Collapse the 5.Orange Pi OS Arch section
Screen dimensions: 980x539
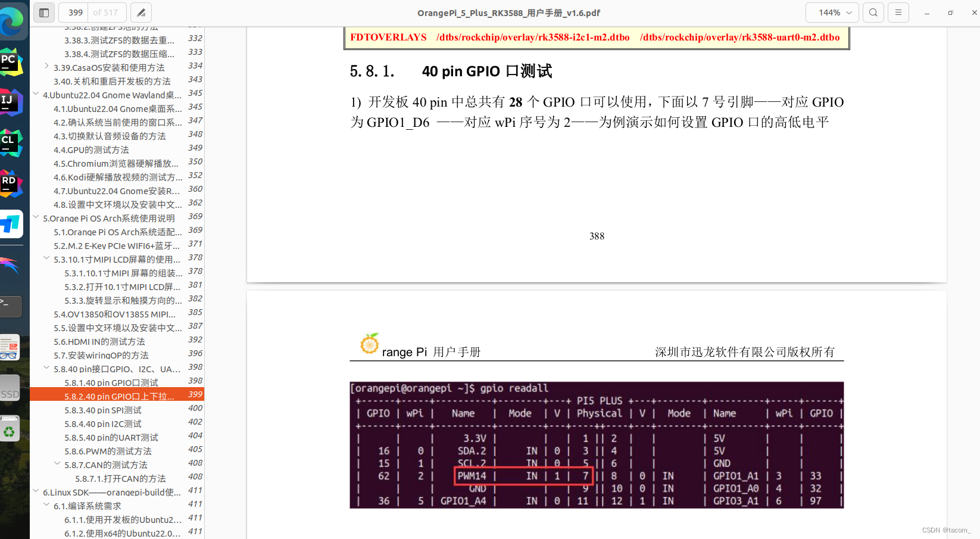point(36,217)
